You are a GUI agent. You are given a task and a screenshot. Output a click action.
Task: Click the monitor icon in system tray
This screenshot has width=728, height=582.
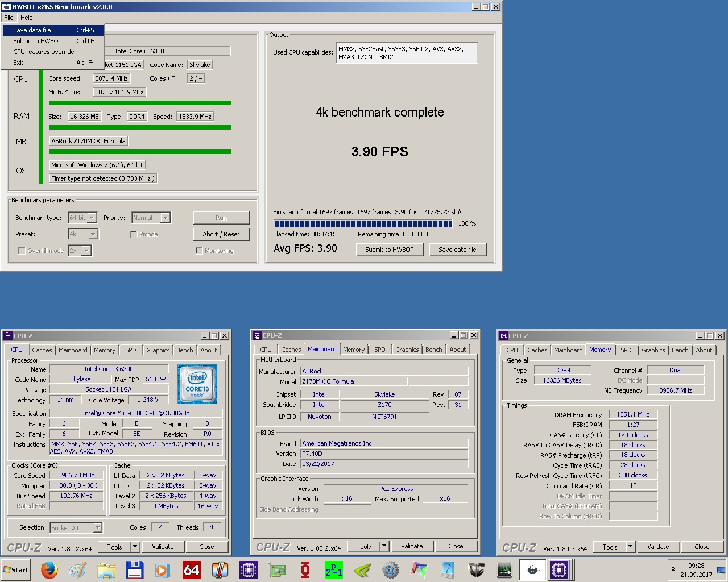point(721,570)
